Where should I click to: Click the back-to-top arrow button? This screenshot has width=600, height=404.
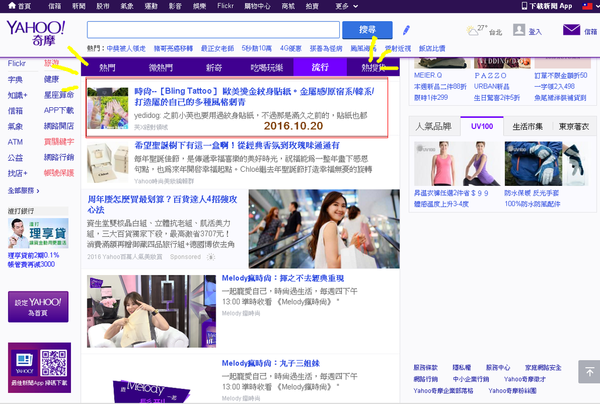point(589,371)
